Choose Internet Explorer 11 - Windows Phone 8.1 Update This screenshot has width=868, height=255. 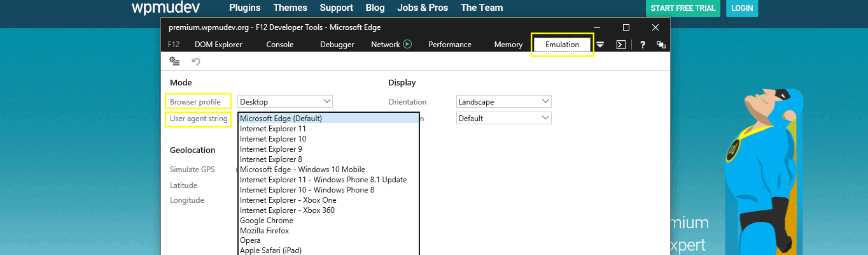point(328,180)
